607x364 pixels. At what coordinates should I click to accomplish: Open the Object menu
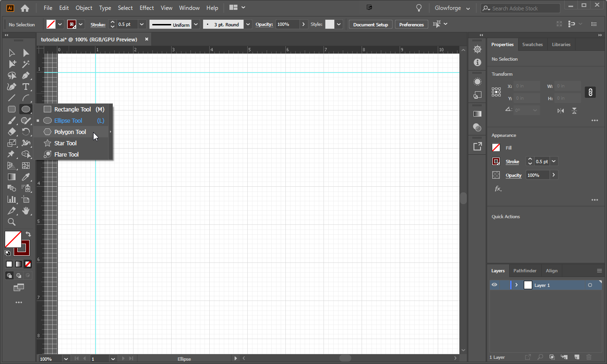click(84, 8)
